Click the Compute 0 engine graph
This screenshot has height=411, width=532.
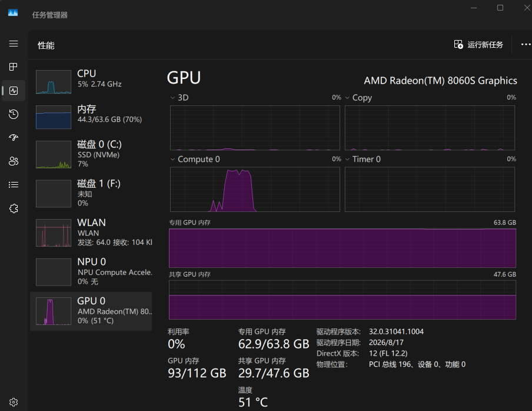255,190
